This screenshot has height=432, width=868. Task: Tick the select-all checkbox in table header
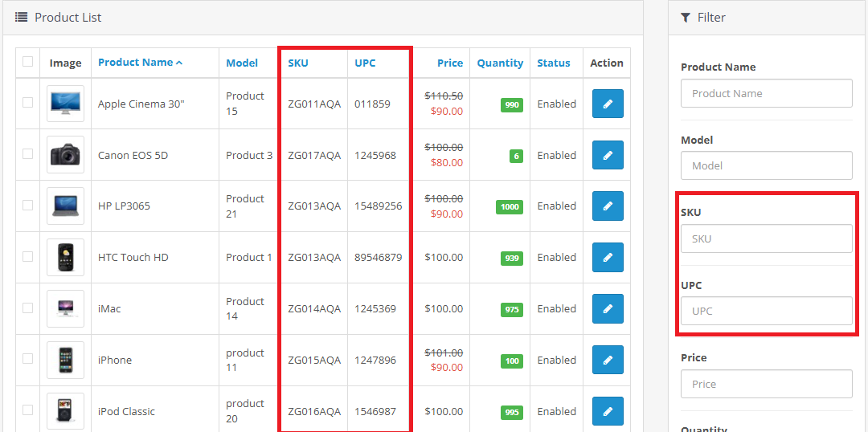coord(28,62)
